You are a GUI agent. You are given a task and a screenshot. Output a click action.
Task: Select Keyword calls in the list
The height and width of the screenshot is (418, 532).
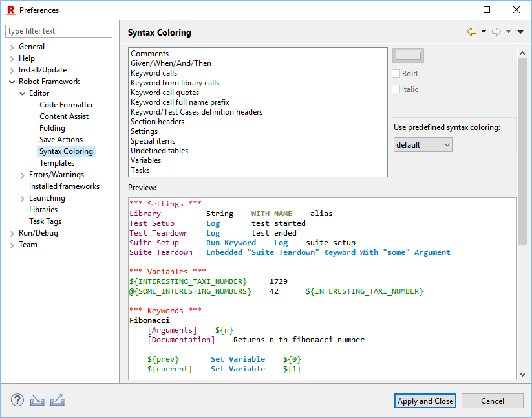coord(154,73)
